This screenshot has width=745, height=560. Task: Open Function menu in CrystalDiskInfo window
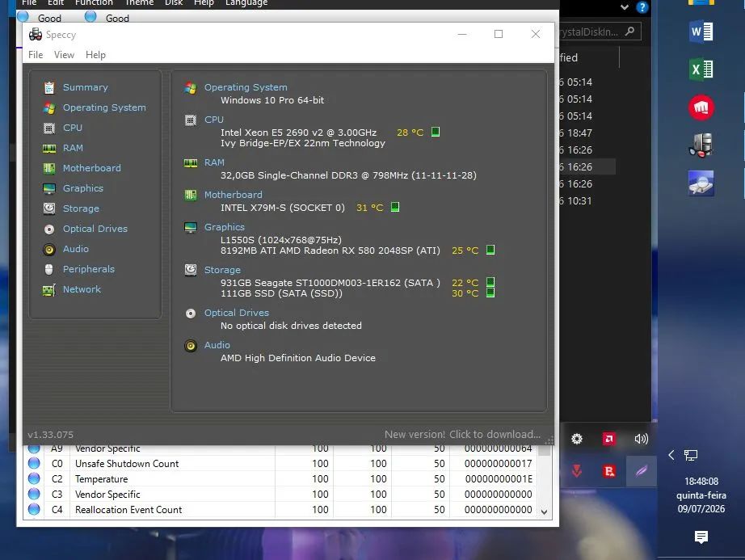pyautogui.click(x=94, y=3)
